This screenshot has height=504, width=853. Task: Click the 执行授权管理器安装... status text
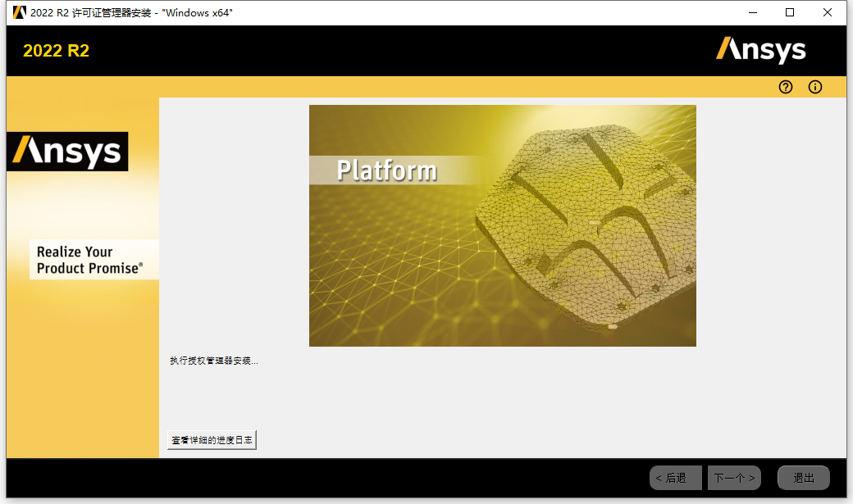[x=214, y=361]
